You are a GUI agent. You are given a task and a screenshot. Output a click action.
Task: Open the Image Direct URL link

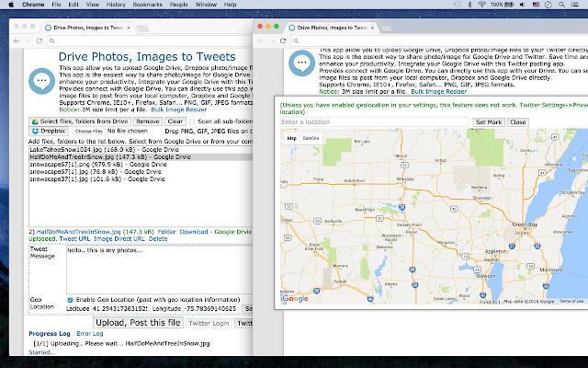click(x=119, y=239)
